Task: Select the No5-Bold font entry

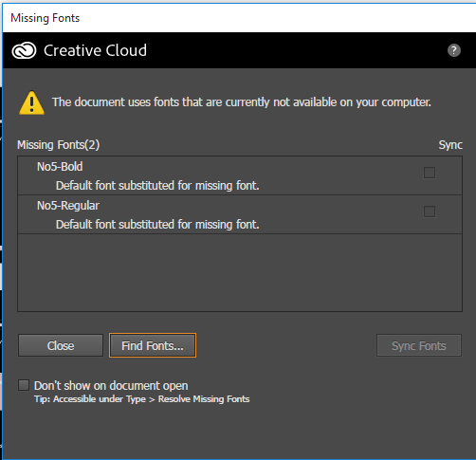Action: [x=240, y=175]
